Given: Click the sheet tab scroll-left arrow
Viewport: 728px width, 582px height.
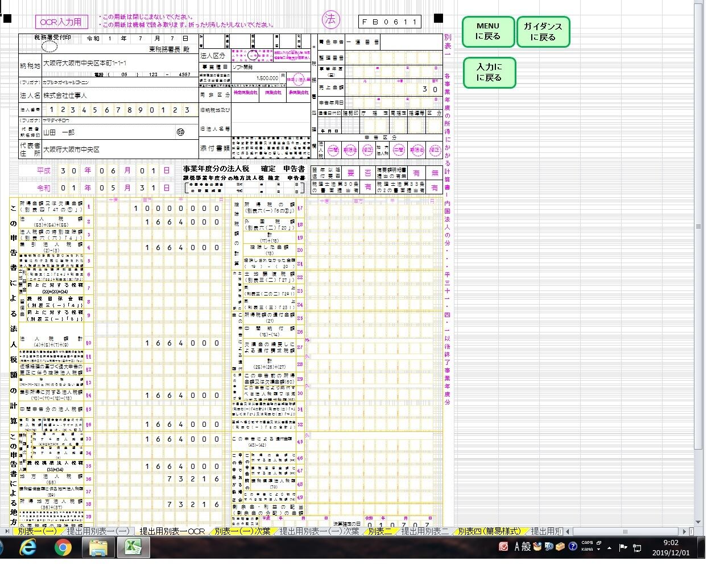Looking at the screenshot, I should coord(7,531).
